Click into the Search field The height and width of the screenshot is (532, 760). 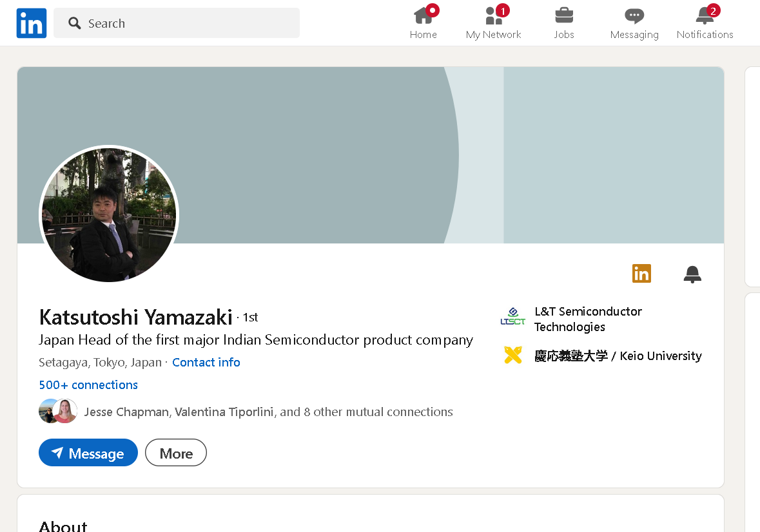tap(177, 23)
